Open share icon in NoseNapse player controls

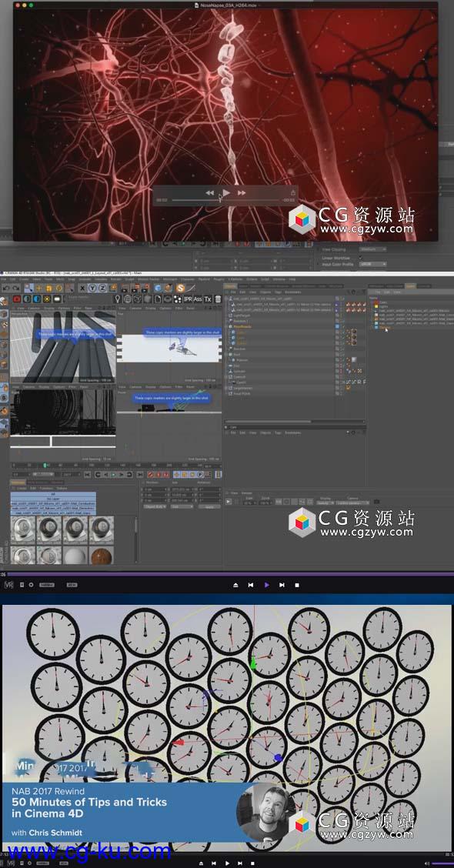tap(292, 192)
